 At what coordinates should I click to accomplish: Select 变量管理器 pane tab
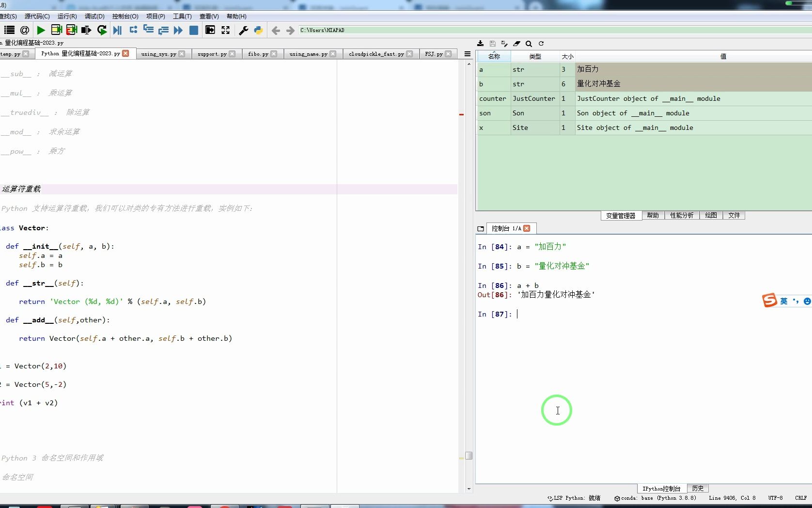pos(621,216)
